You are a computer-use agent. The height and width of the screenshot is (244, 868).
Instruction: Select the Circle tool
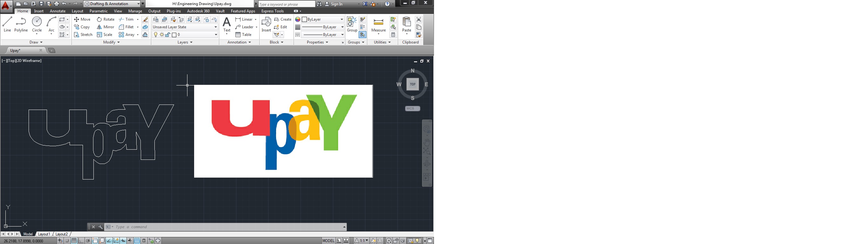(x=37, y=24)
